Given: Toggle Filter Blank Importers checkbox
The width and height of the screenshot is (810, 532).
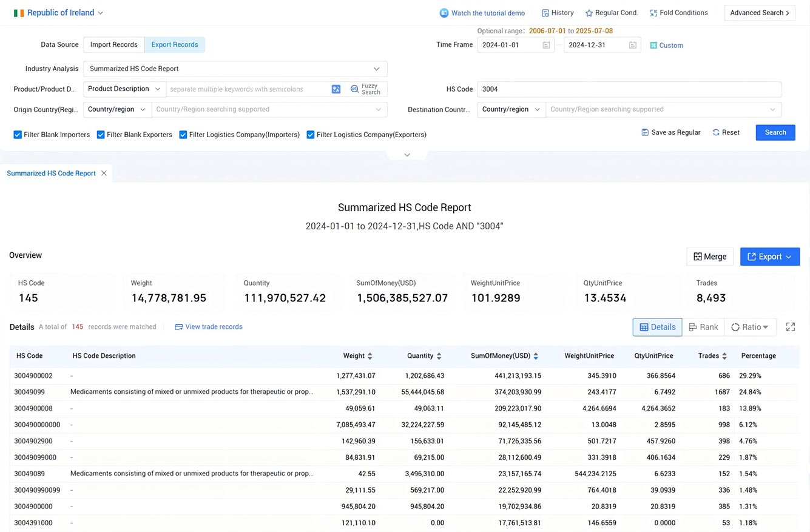Looking at the screenshot, I should tap(18, 135).
